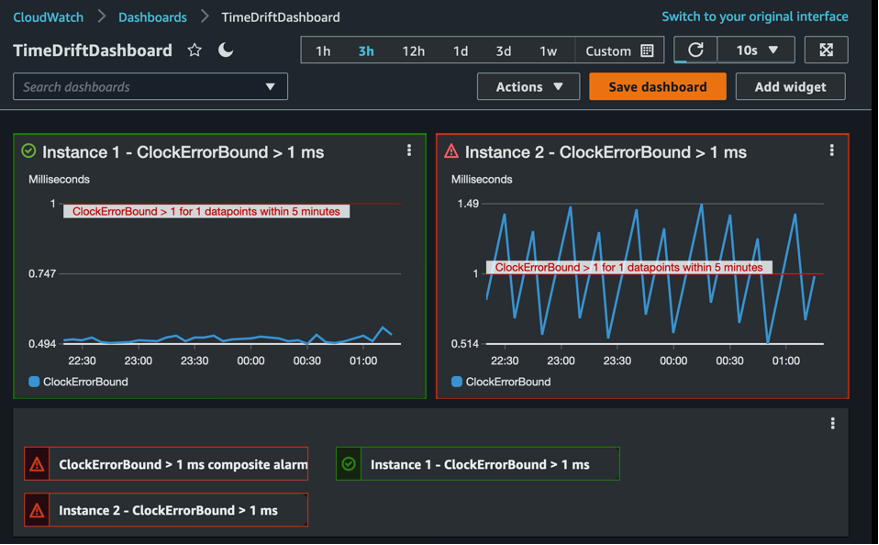Viewport: 879px width, 545px height.
Task: Toggle ClockErrorBound legend in Instance 1 graph
Action: [78, 382]
